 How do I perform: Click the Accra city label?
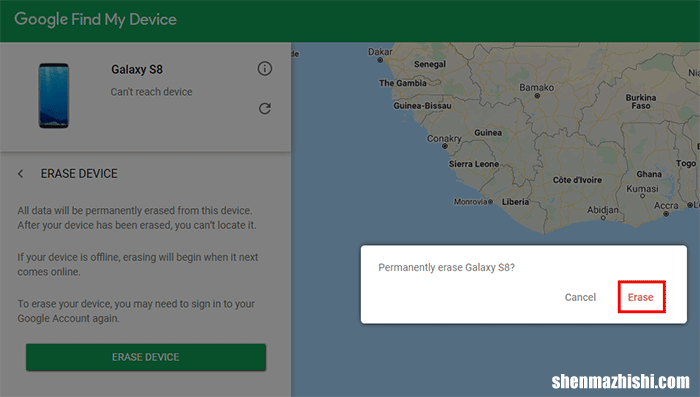[666, 205]
